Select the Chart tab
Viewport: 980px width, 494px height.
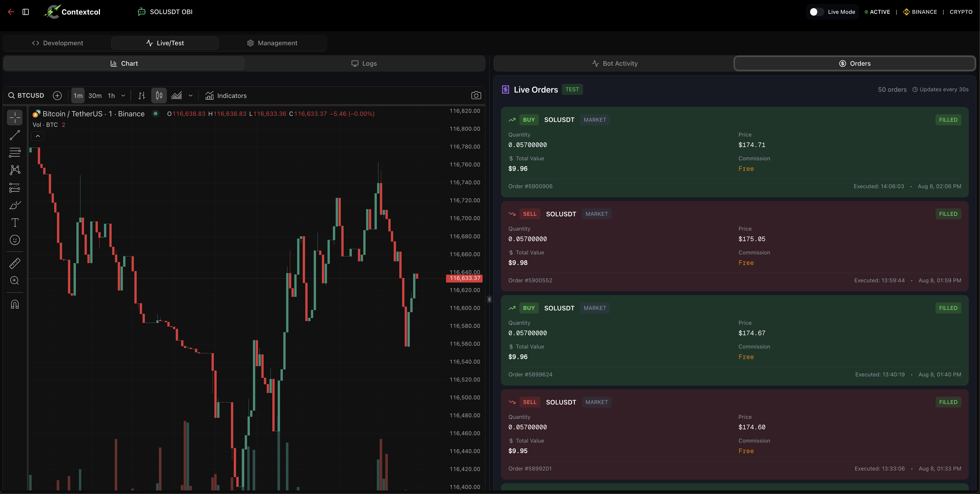coord(124,64)
